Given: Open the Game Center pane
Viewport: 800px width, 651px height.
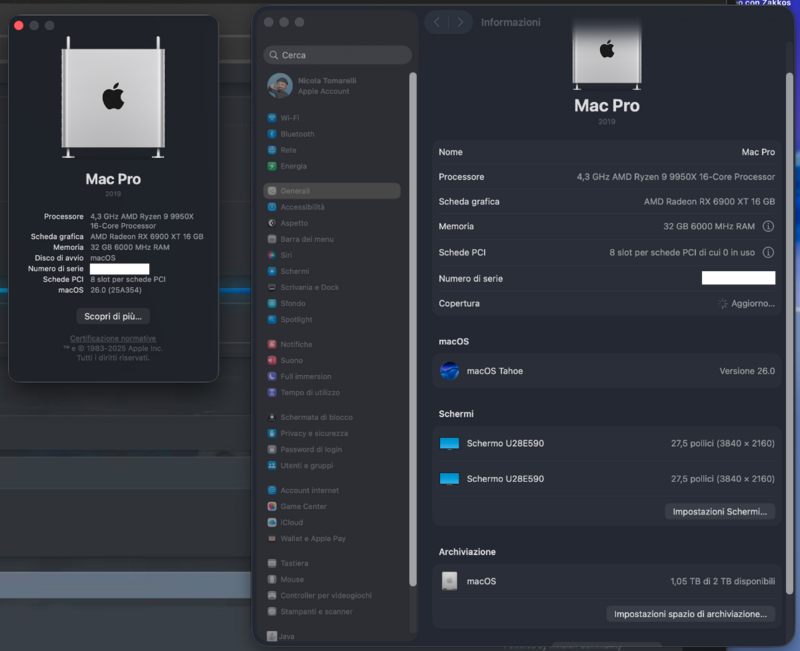Looking at the screenshot, I should pos(303,506).
